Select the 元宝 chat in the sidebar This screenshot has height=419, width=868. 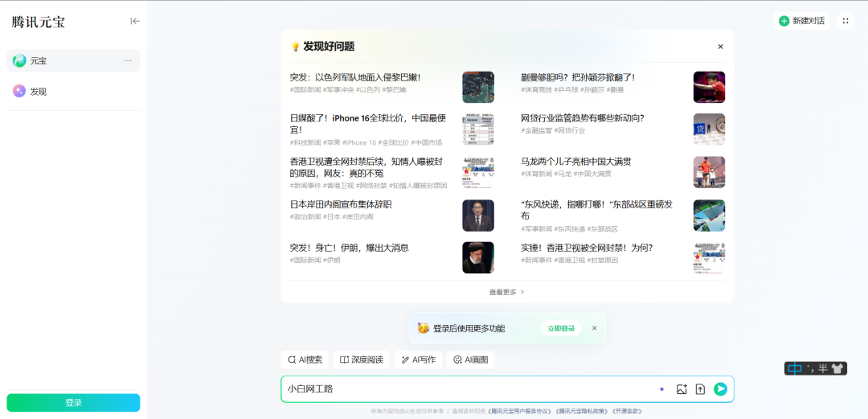[x=73, y=60]
